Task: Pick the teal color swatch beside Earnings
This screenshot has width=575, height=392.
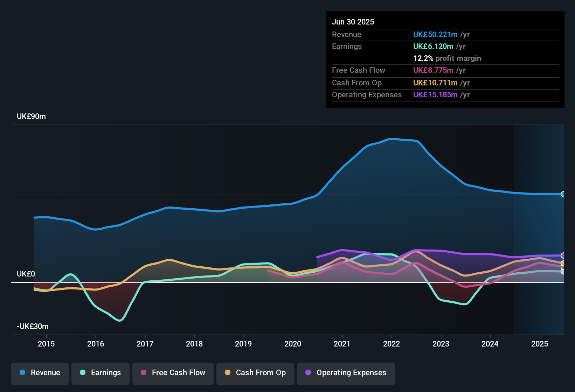Action: (83, 373)
